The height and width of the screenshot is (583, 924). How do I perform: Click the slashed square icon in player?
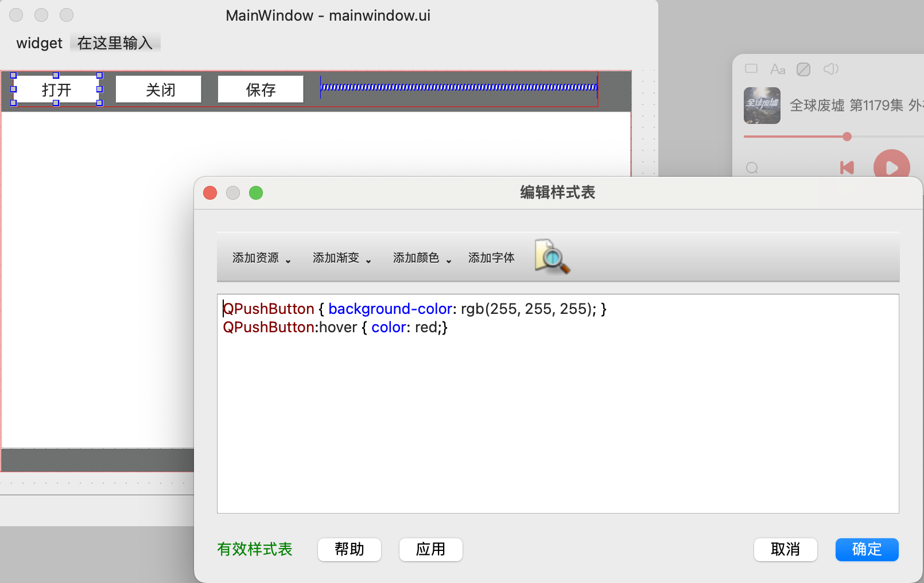pyautogui.click(x=803, y=69)
